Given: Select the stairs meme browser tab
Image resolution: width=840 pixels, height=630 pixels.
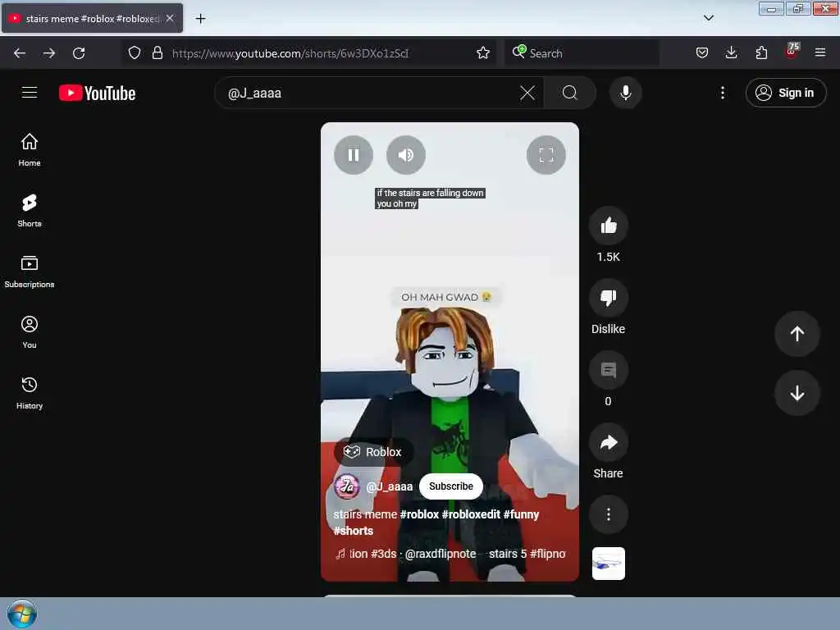Looking at the screenshot, I should tap(92, 18).
